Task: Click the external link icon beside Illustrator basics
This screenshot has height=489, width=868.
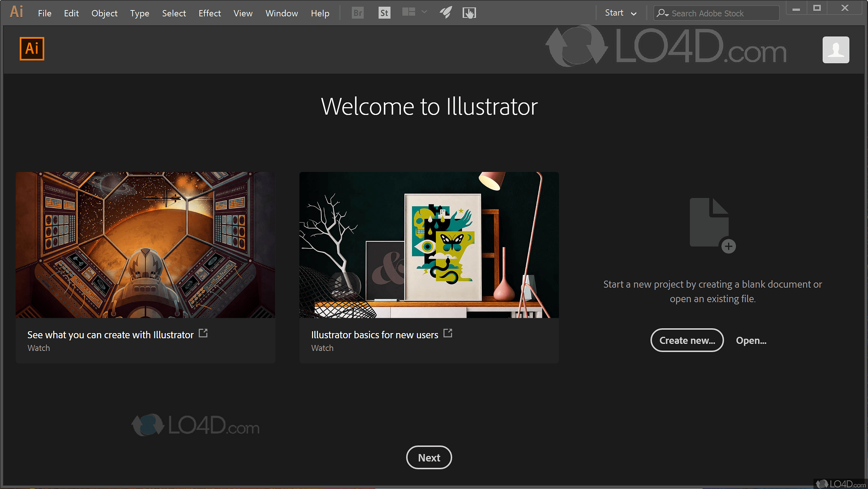Action: pyautogui.click(x=448, y=333)
